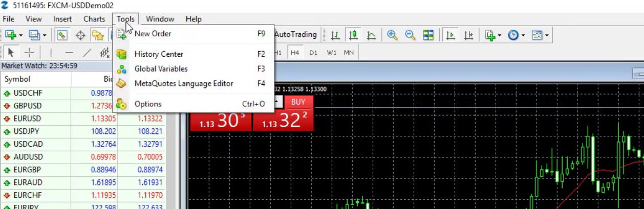Screen dimensions: 644x209
Task: Draw a horizontal line tool
Action: tap(69, 52)
